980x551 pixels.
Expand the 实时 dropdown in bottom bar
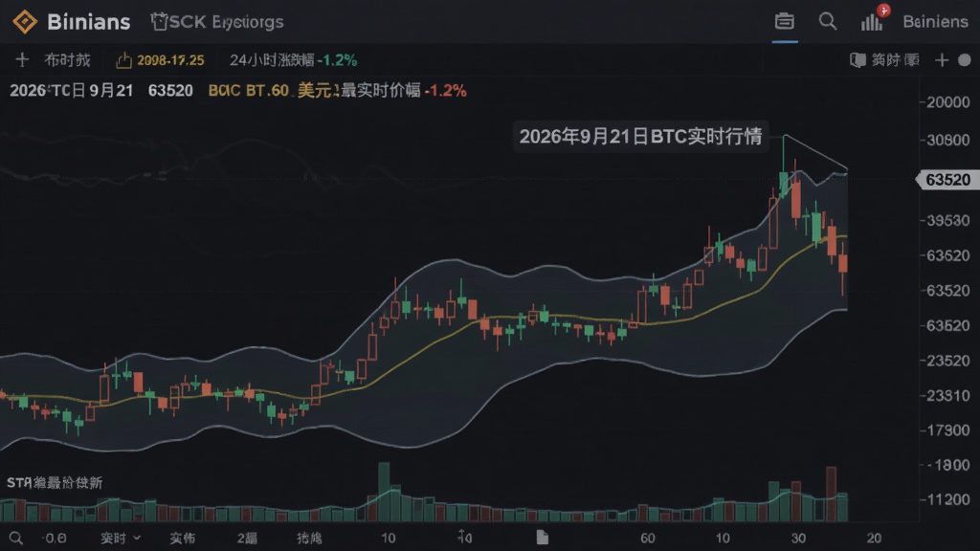pos(120,538)
